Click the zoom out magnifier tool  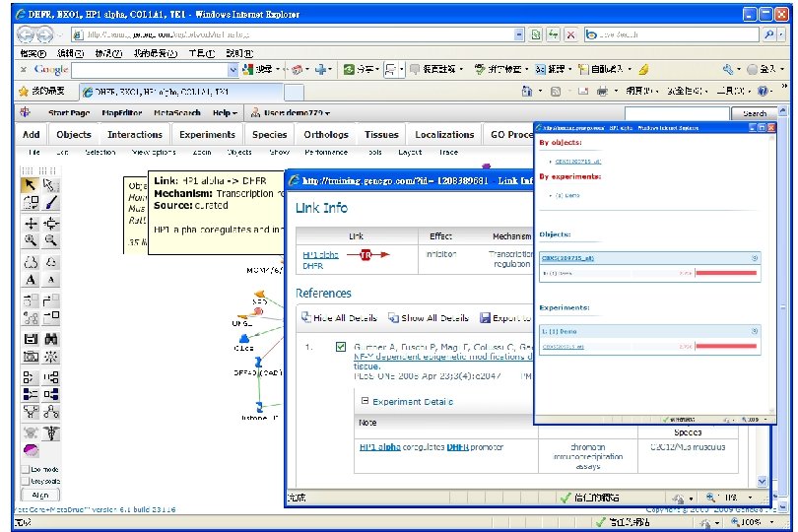[x=51, y=240]
